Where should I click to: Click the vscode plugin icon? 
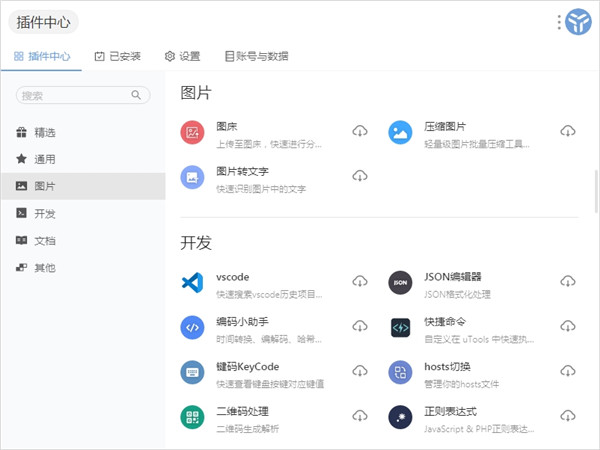192,282
